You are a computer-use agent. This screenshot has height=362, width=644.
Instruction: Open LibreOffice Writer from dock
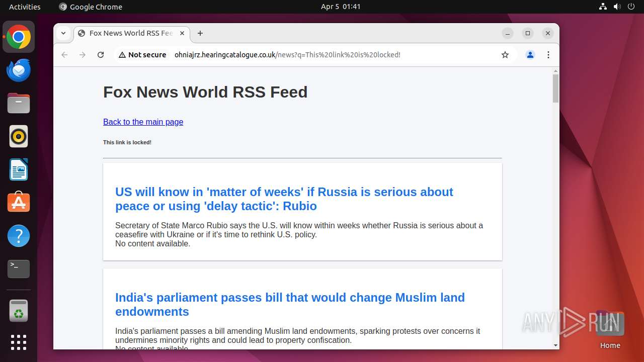pos(19,169)
